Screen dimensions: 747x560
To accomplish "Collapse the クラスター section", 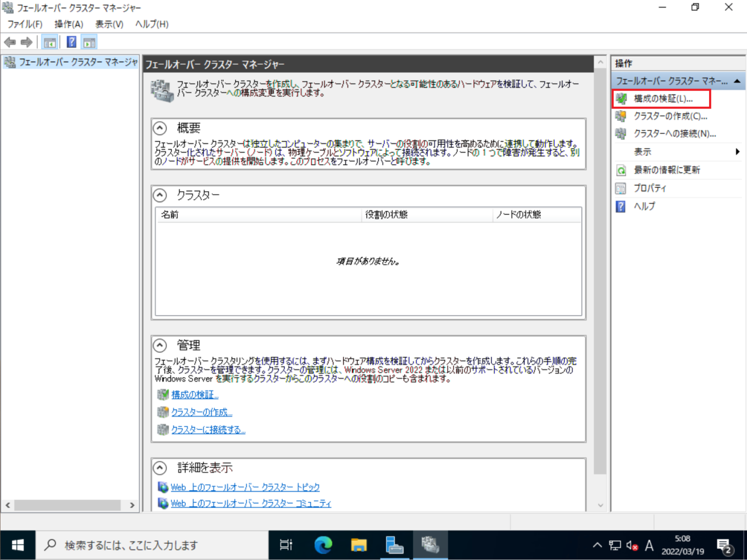I will pos(160,195).
